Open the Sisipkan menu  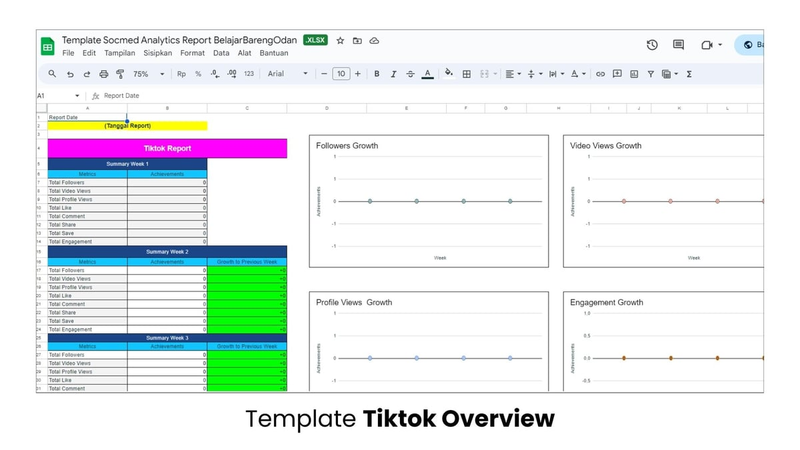tap(157, 53)
